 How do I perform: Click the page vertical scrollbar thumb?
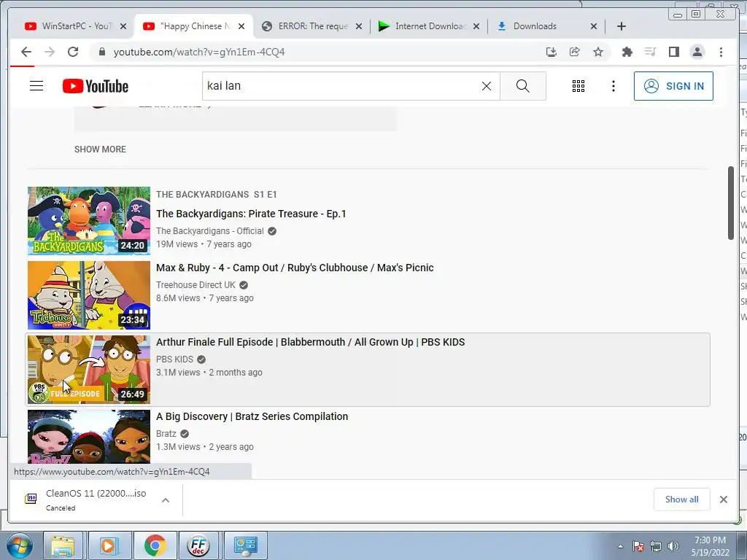pyautogui.click(x=731, y=203)
